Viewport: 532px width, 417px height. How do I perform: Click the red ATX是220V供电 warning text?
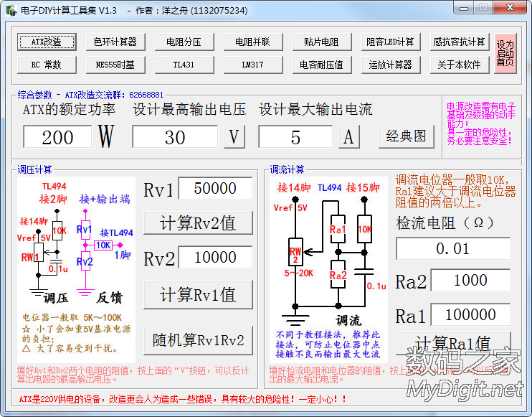coord(183,399)
